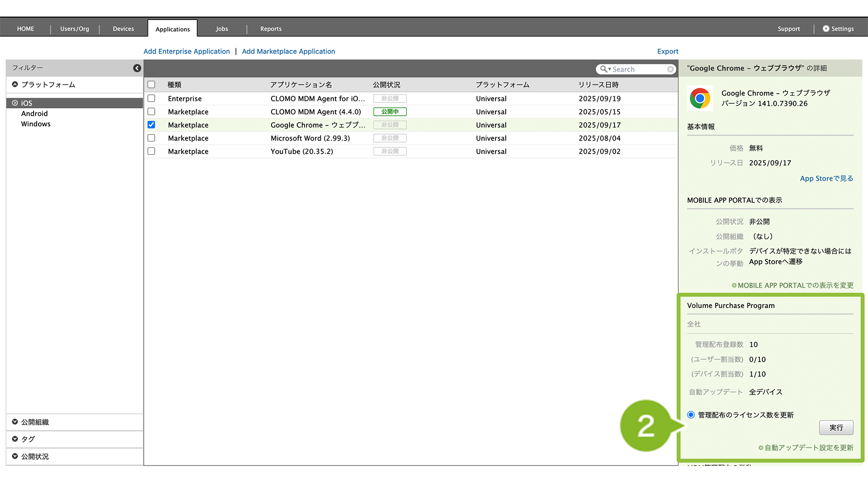Uncheck the Google Chrome row checkbox

(x=151, y=125)
